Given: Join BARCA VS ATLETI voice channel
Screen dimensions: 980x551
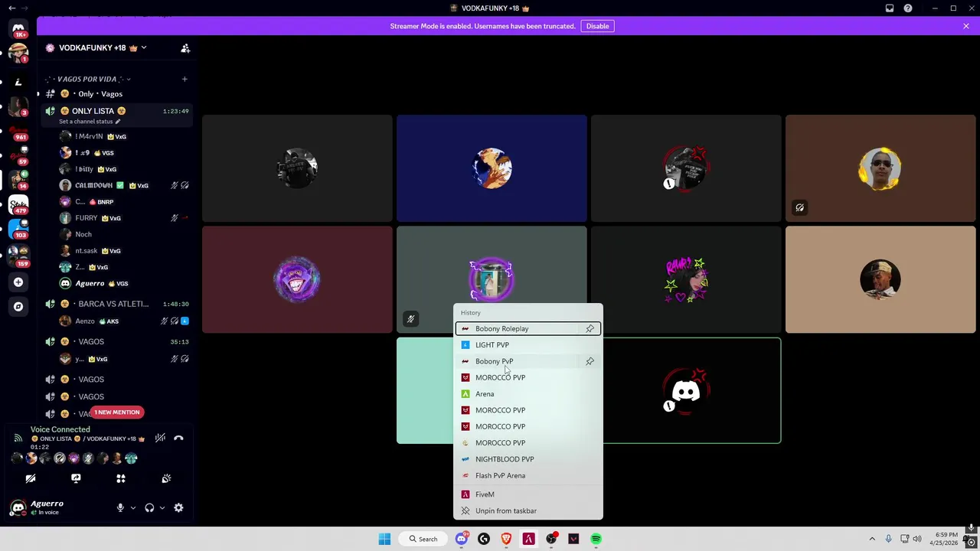Looking at the screenshot, I should tap(115, 304).
